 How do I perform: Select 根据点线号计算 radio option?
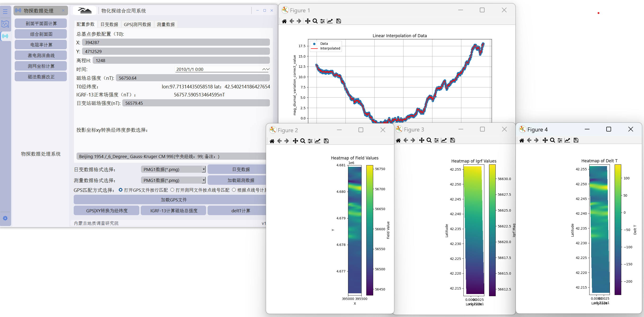(x=234, y=190)
